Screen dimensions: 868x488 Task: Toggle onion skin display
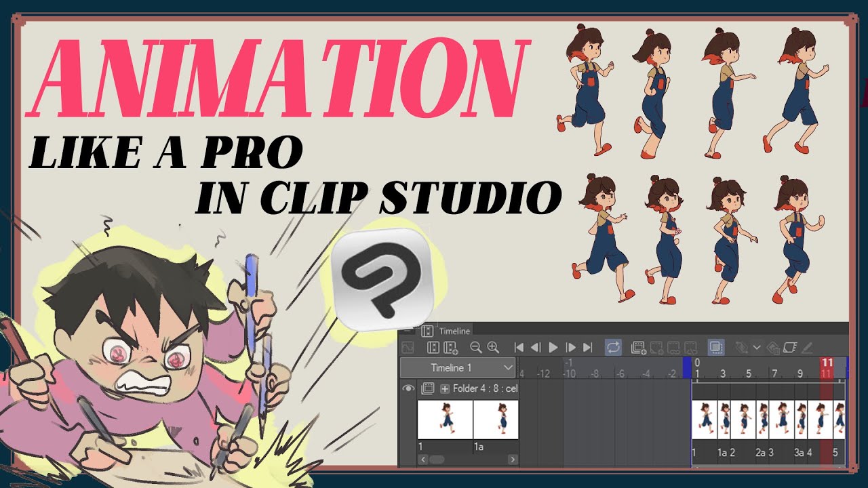point(715,348)
